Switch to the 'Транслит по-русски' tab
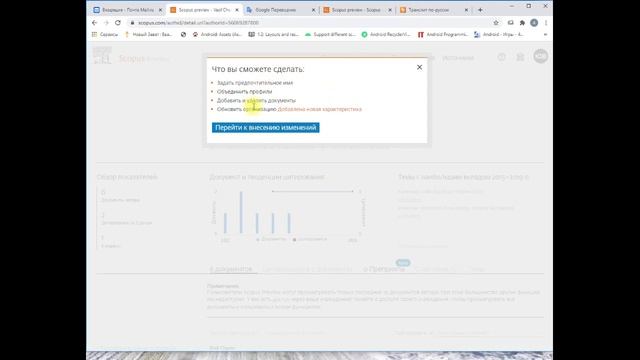 tap(433, 10)
